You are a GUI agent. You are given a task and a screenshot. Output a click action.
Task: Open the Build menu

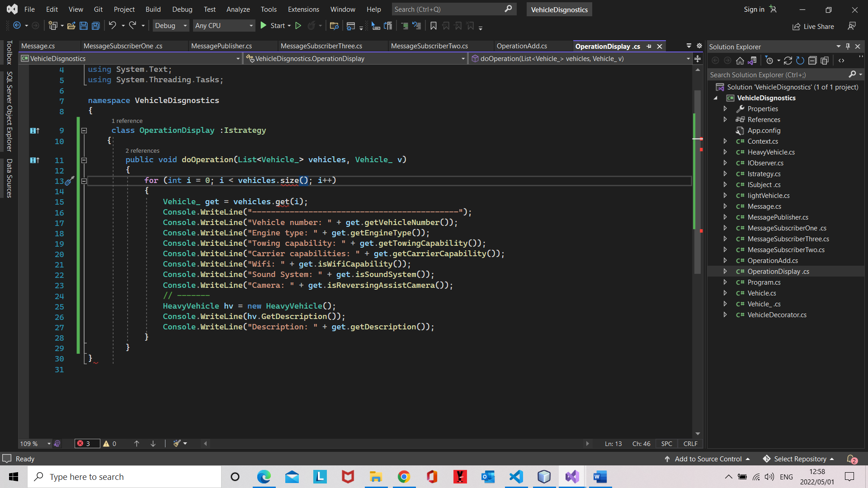[x=153, y=9]
